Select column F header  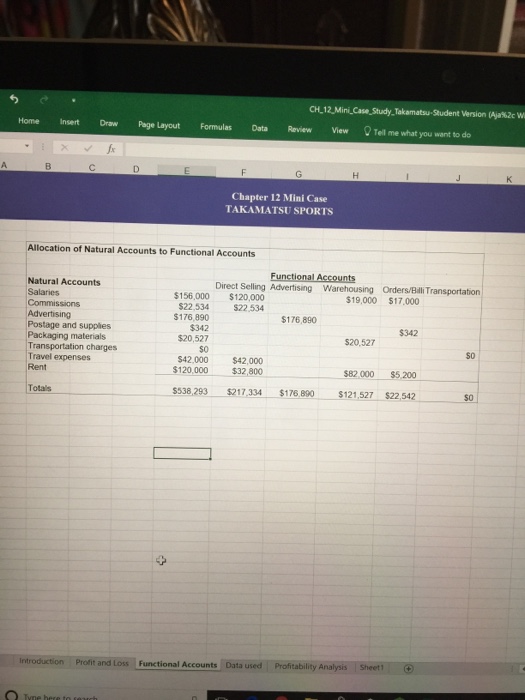pyautogui.click(x=243, y=172)
